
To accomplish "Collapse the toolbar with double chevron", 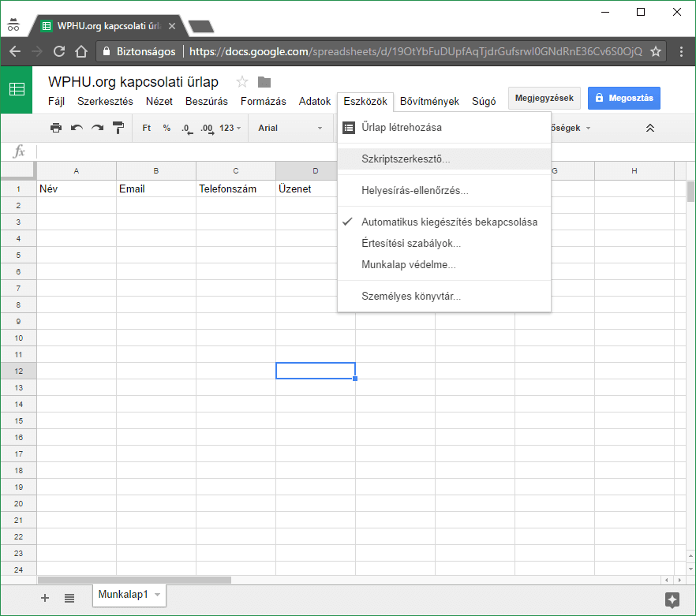I will (650, 128).
